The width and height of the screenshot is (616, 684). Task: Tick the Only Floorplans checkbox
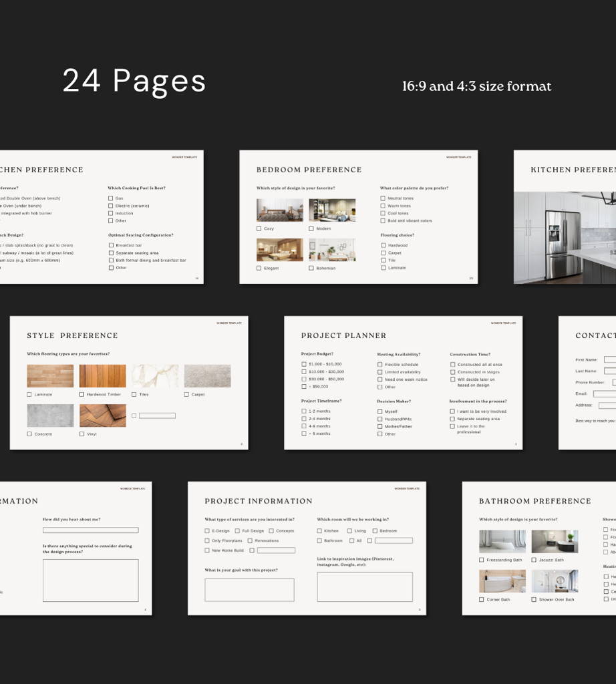pos(207,540)
